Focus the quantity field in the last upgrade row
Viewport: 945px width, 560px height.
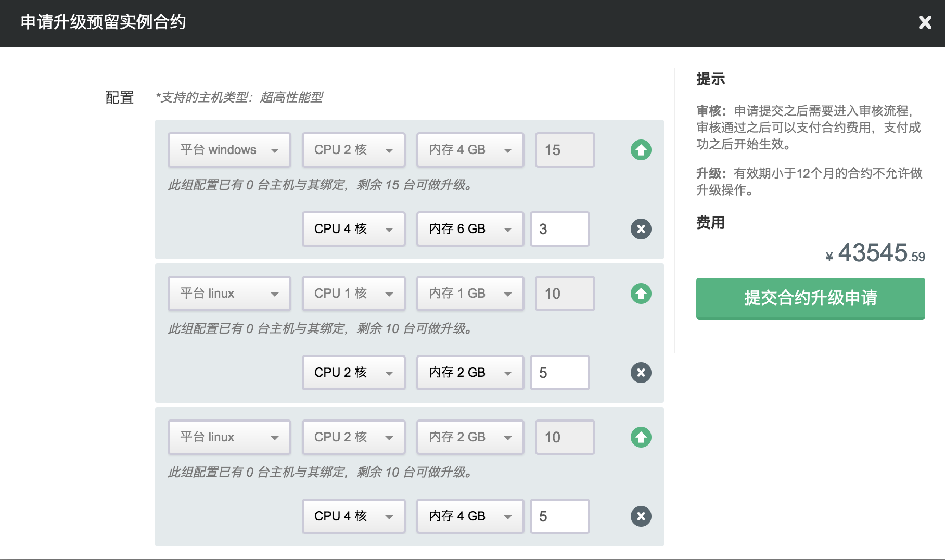tap(559, 516)
